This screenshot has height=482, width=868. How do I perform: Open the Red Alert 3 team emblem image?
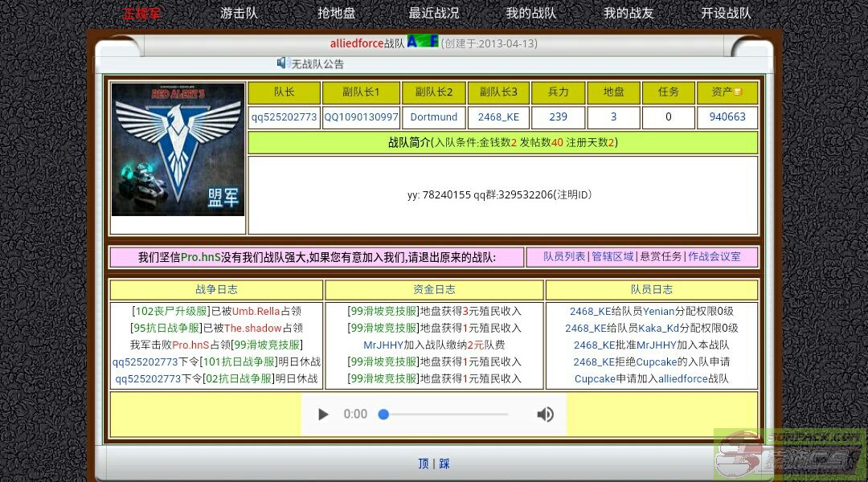coord(178,149)
